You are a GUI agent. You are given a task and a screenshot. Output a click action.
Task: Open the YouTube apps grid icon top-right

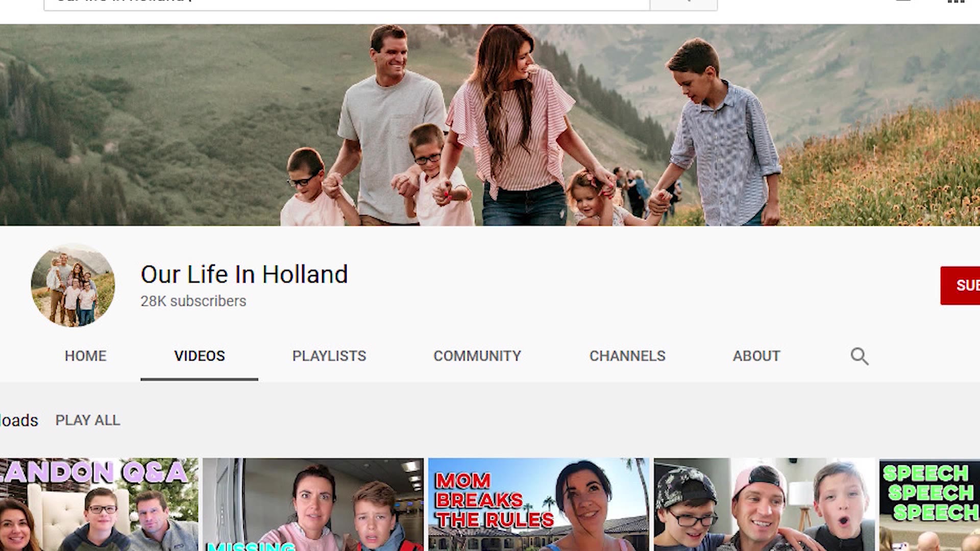click(955, 3)
